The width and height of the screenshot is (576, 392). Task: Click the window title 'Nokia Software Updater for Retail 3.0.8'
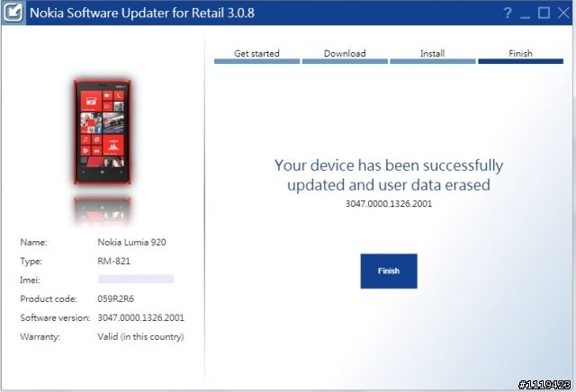[142, 13]
